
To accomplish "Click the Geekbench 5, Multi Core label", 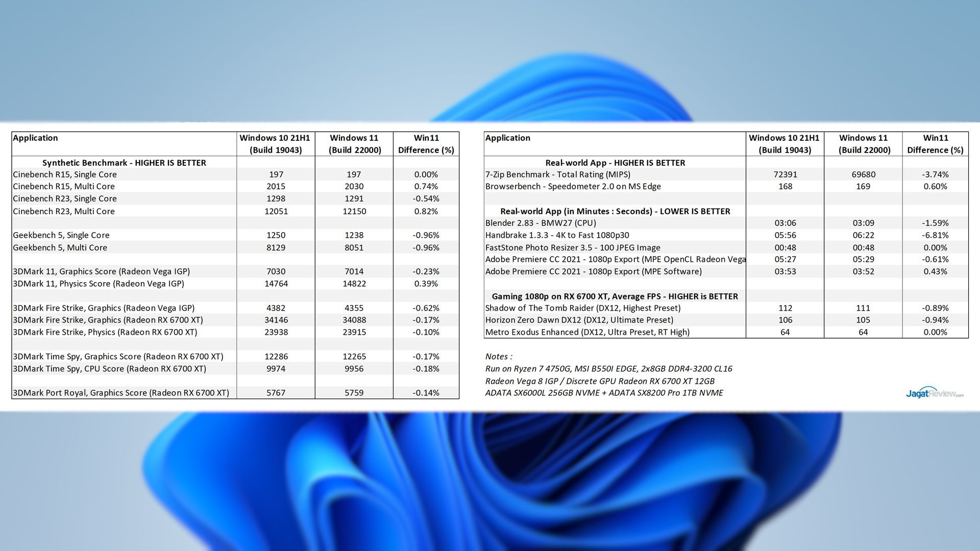I will point(60,247).
